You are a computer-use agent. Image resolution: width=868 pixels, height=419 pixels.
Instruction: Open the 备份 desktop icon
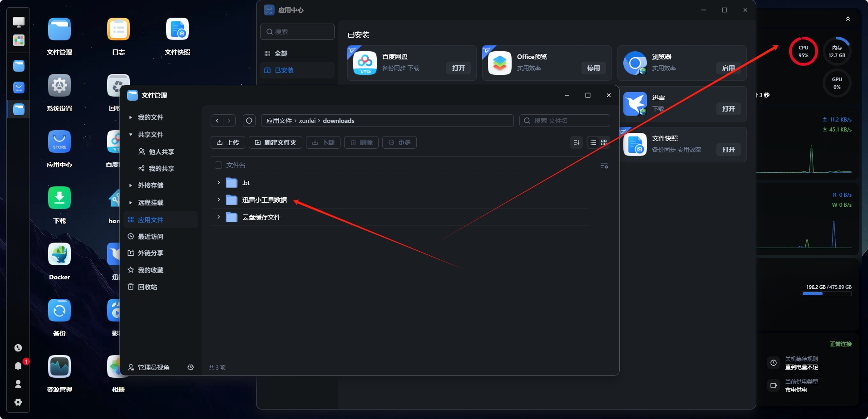click(59, 311)
